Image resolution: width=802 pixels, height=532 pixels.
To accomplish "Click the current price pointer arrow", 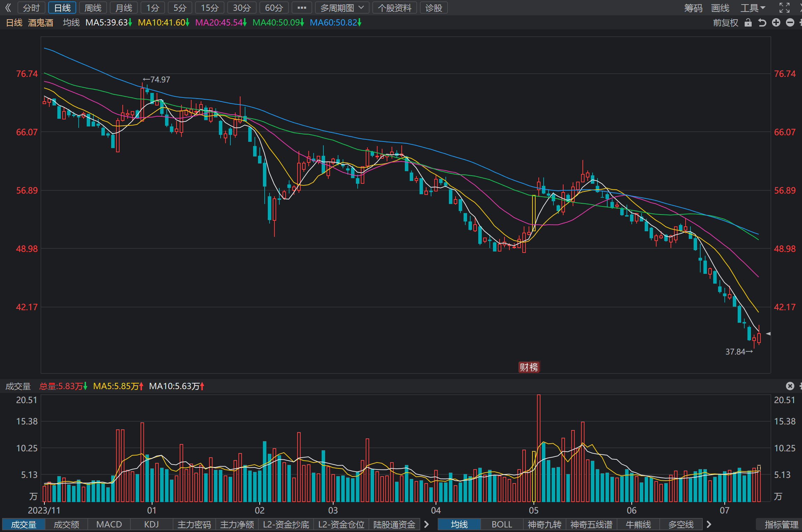I will point(768,334).
